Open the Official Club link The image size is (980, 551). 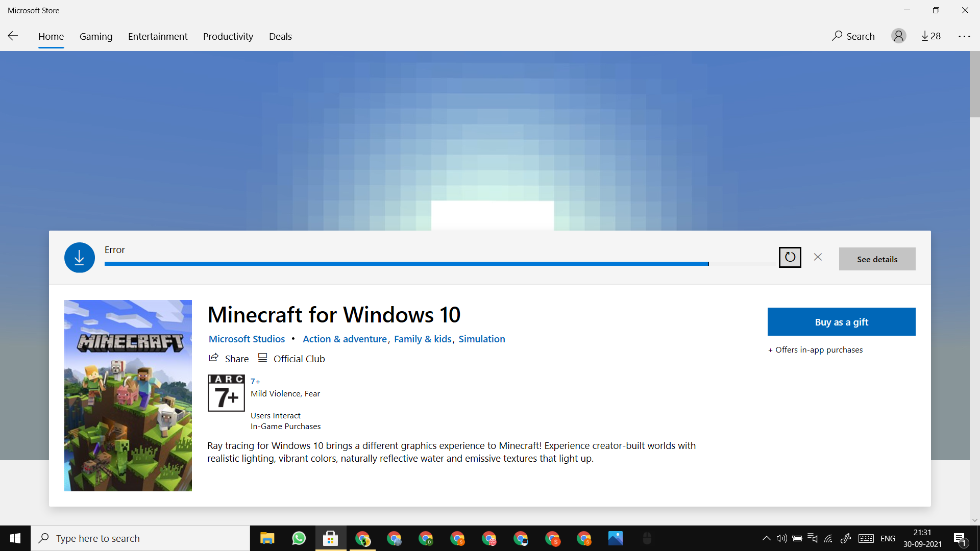pos(299,359)
